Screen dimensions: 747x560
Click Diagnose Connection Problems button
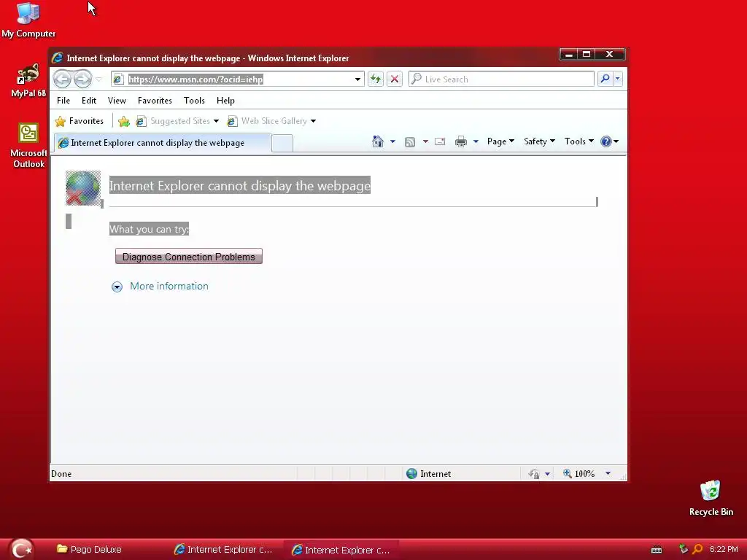point(189,256)
